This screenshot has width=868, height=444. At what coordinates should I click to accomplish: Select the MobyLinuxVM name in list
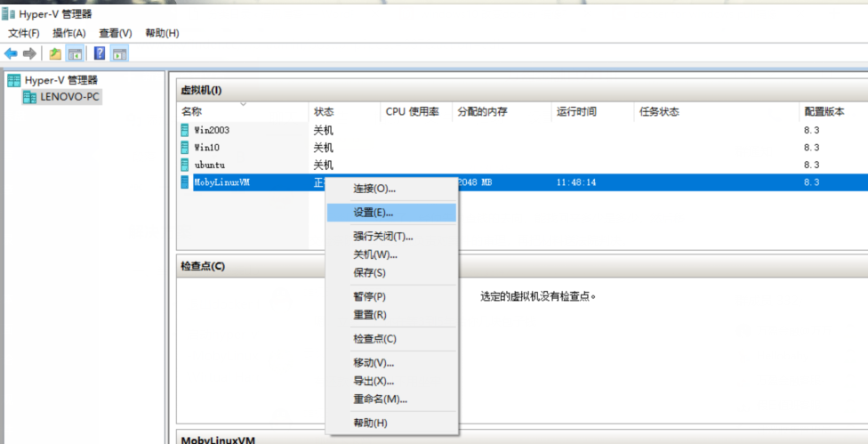click(221, 182)
